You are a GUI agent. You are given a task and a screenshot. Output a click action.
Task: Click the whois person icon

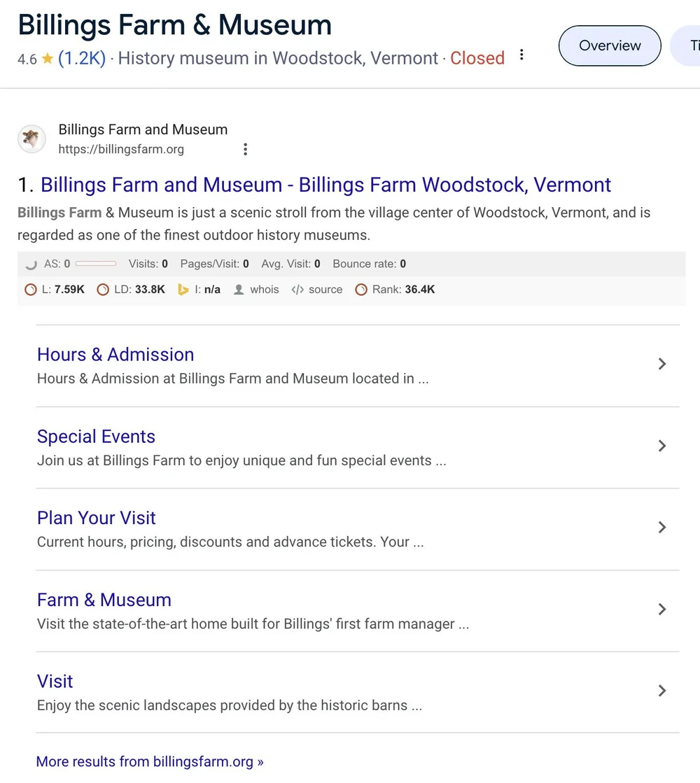click(x=239, y=290)
